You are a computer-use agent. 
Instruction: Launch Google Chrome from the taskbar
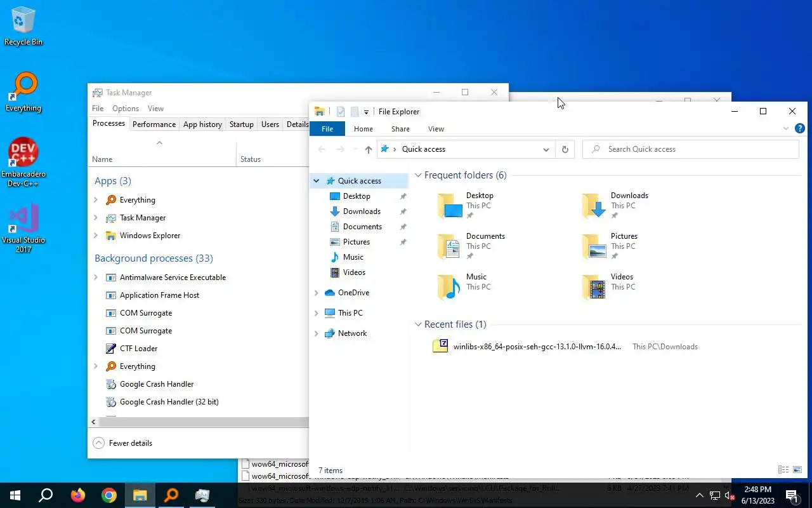click(109, 495)
